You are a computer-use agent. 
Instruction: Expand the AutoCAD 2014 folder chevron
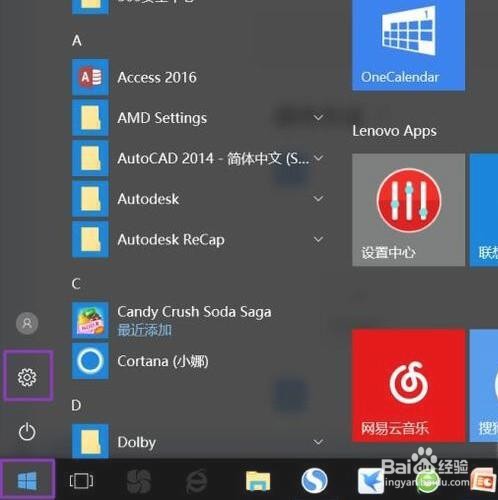point(318,158)
